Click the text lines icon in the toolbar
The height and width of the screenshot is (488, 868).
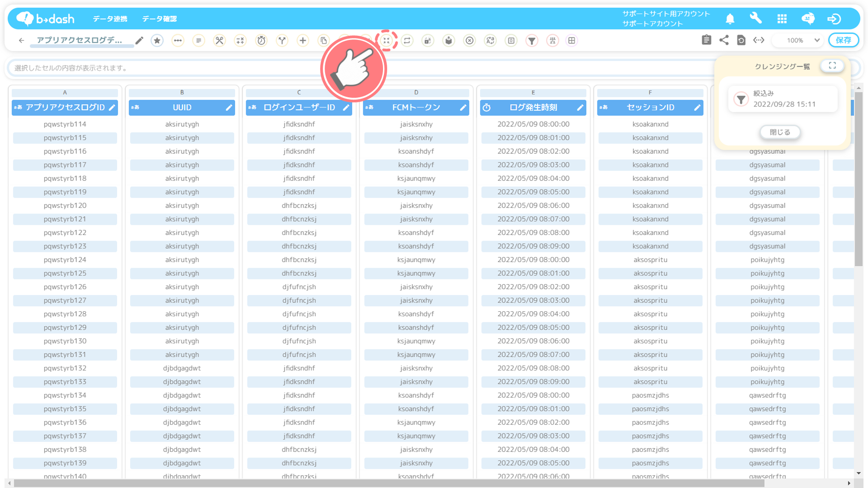pos(198,40)
